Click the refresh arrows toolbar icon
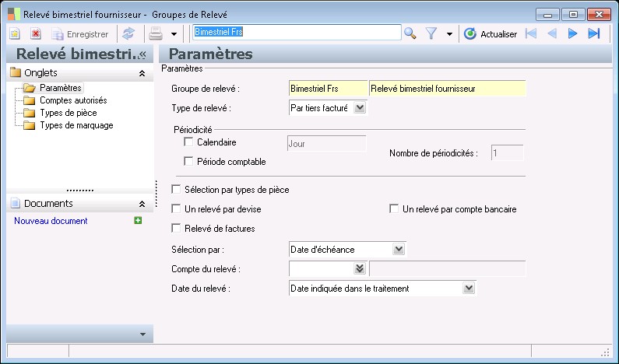Viewport: 619px width, 364px height. point(128,34)
